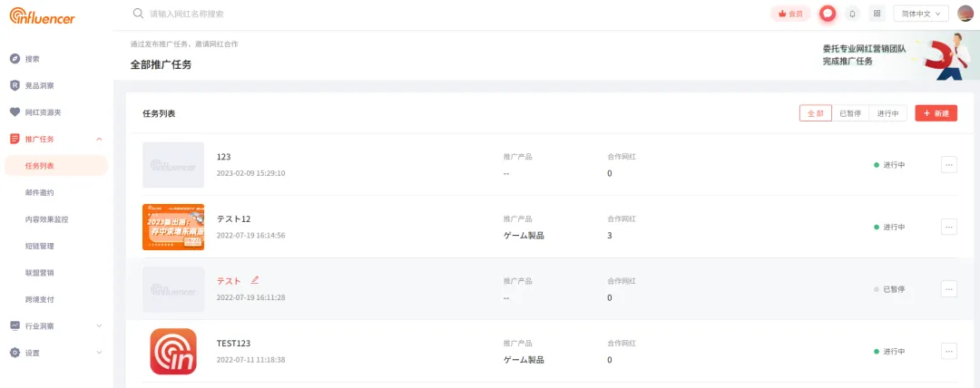Expand the 设置 sidebar section
Image resolution: width=980 pixels, height=388 pixels.
point(100,353)
